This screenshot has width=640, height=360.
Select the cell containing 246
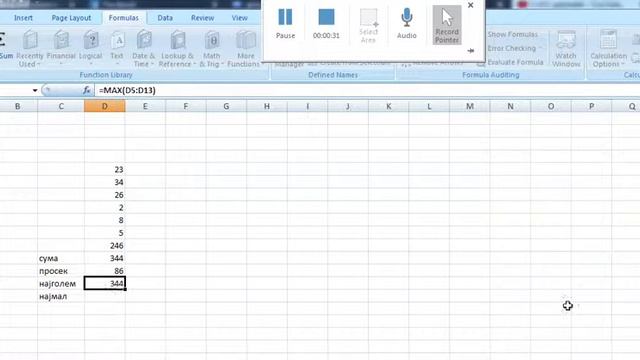click(105, 245)
